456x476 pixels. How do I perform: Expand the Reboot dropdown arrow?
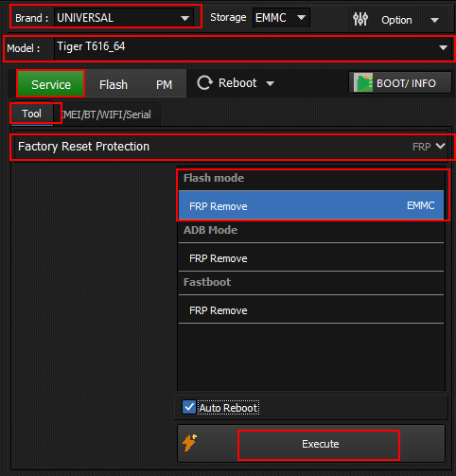(270, 83)
